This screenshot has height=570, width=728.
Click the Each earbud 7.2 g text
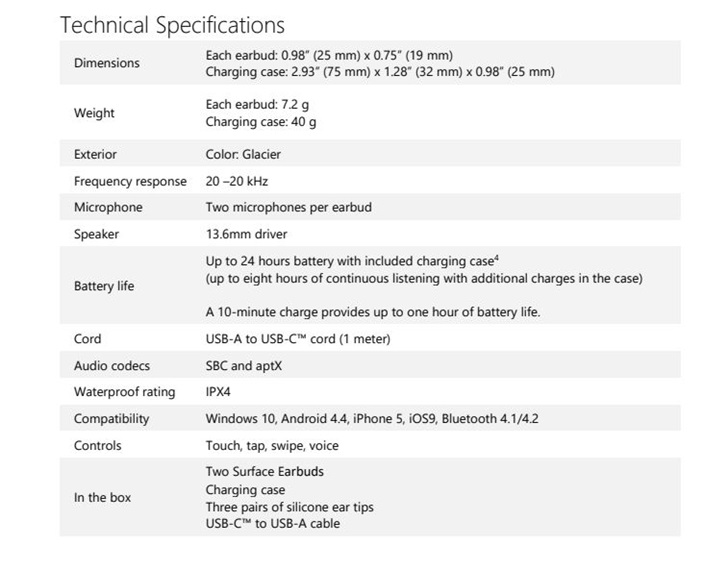(x=257, y=105)
